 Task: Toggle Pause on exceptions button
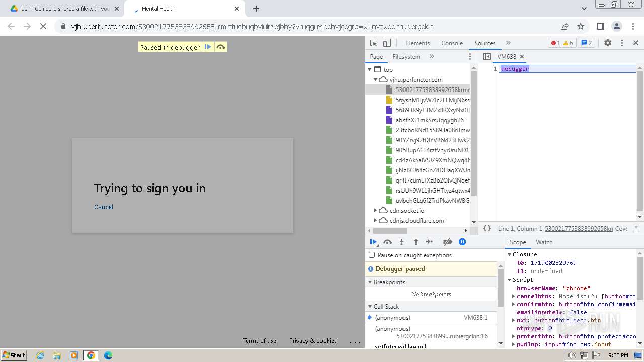tap(462, 242)
